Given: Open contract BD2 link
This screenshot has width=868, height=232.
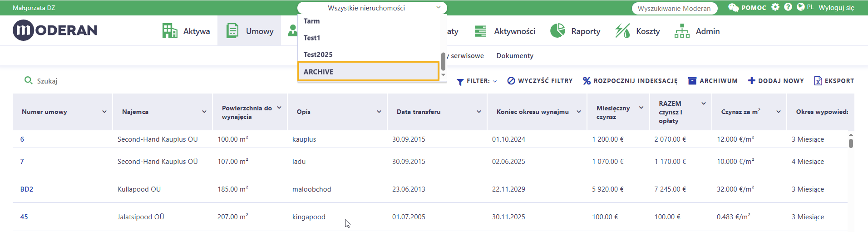Looking at the screenshot, I should coord(27,189).
